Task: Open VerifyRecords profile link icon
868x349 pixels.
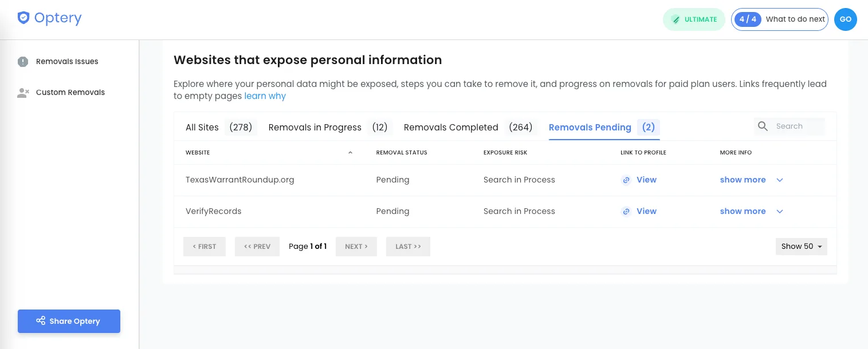Action: click(x=626, y=212)
